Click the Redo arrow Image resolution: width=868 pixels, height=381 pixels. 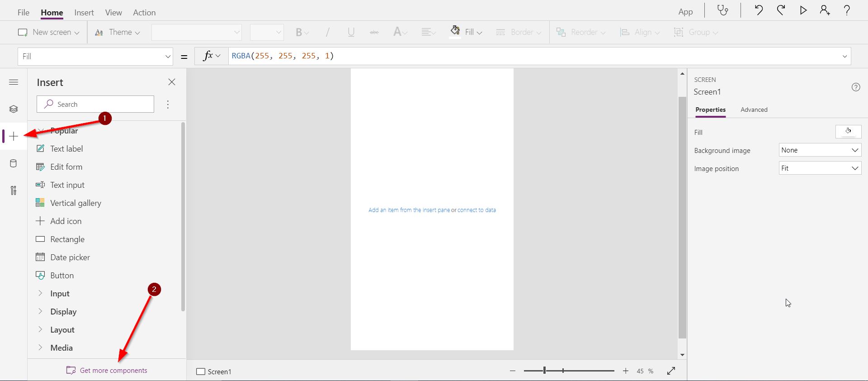click(x=781, y=10)
